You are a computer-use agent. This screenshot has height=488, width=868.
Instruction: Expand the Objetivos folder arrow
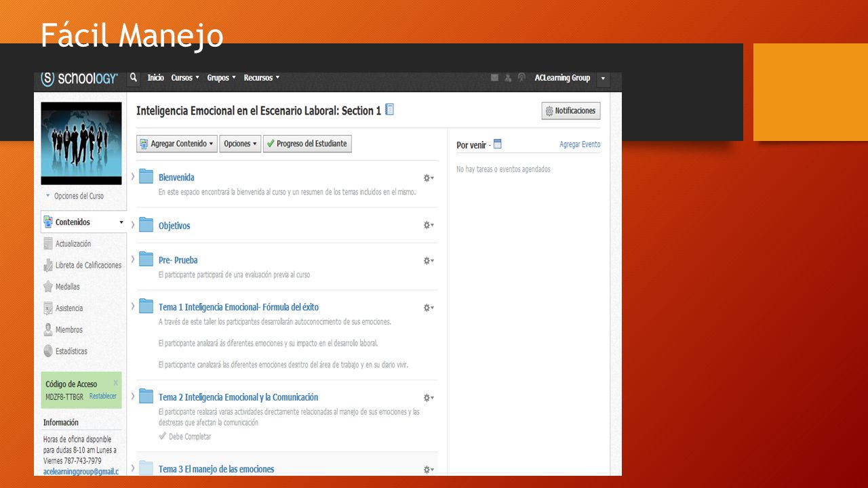[x=133, y=224]
